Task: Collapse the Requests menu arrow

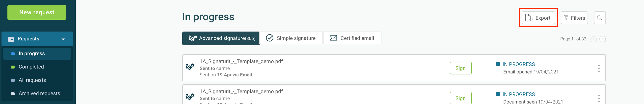Action: pos(63,39)
